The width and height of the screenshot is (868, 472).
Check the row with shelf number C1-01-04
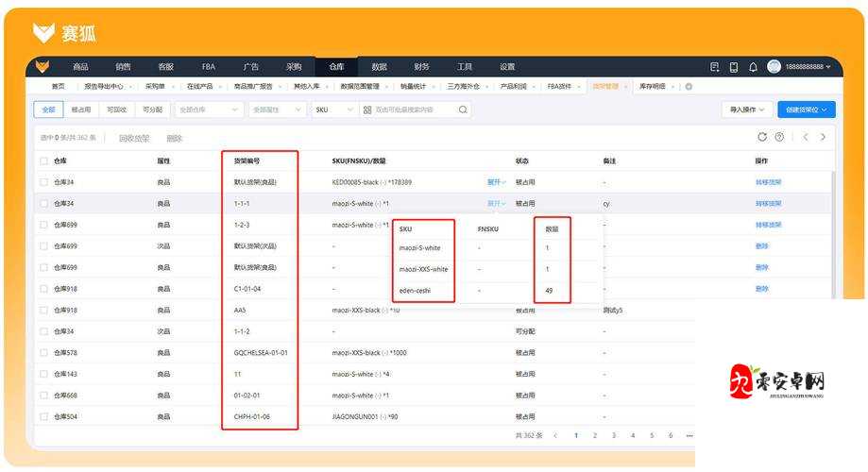click(43, 289)
